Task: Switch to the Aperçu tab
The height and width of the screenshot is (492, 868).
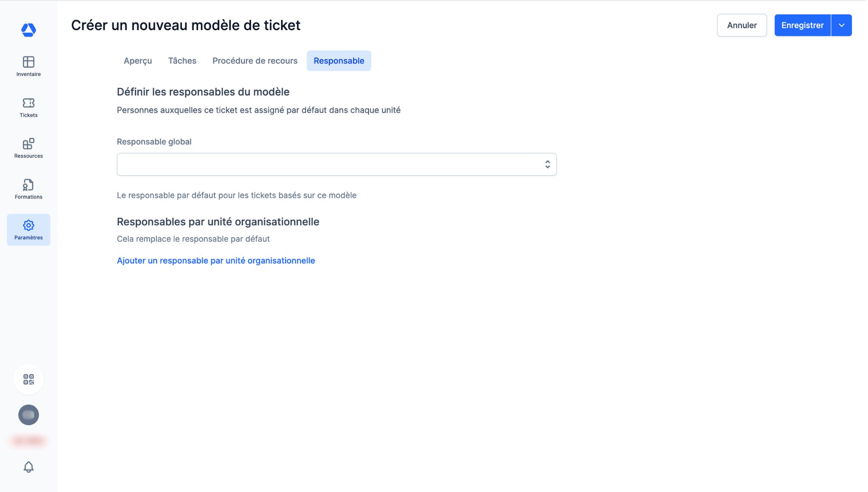Action: [x=138, y=61]
